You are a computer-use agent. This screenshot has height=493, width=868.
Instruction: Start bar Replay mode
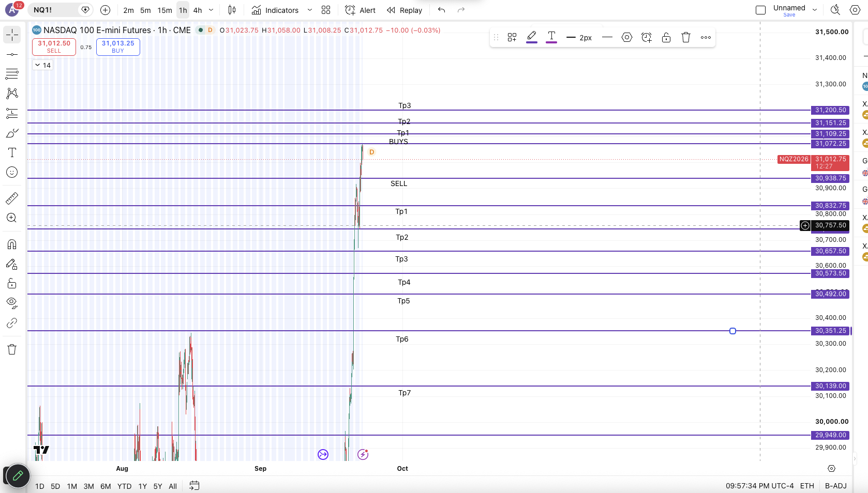pyautogui.click(x=405, y=10)
